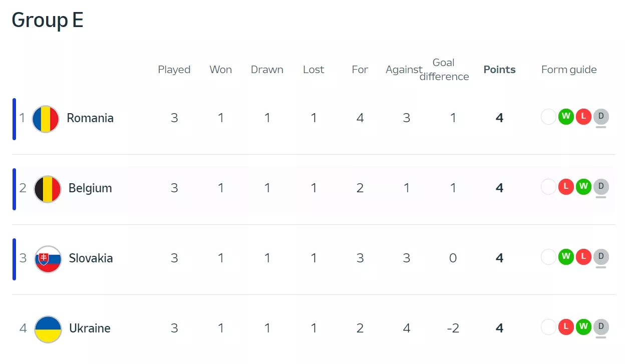Click Belgium's empty form guide circle
Viewport: 625px width, 364px height.
pyautogui.click(x=548, y=187)
